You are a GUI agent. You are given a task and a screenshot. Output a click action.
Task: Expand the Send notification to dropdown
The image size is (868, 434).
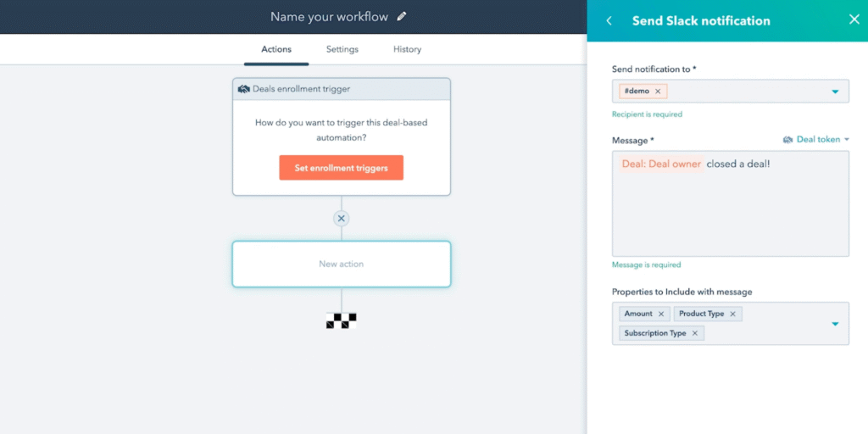pyautogui.click(x=835, y=92)
